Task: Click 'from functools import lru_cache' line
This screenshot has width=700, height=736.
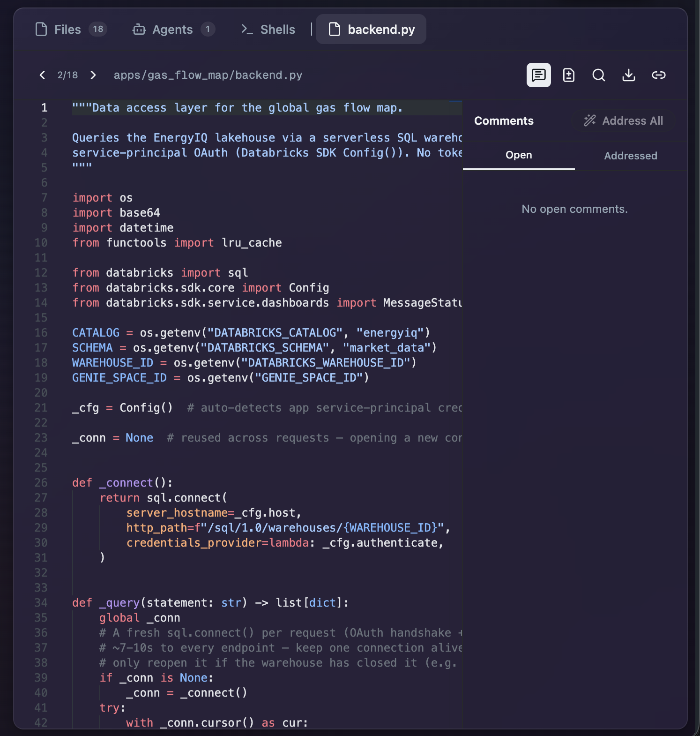Action: point(177,243)
